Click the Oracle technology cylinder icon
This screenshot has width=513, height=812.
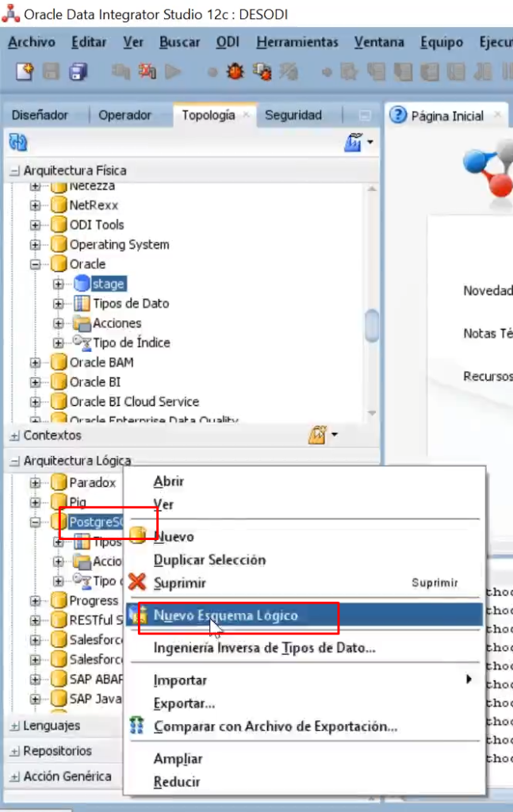point(59,263)
